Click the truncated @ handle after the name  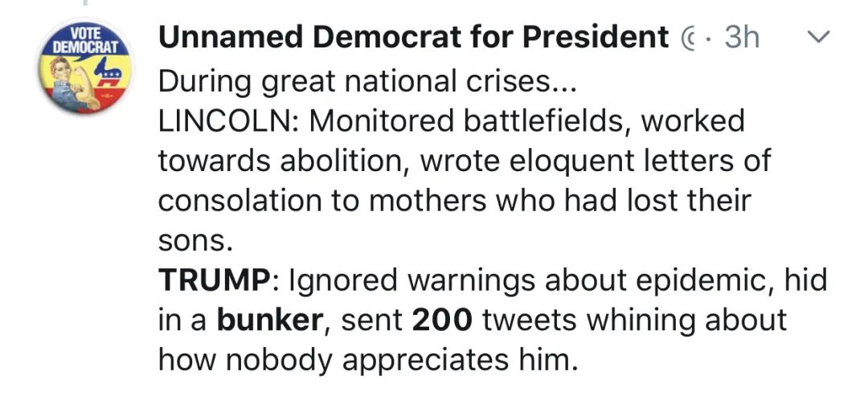[x=686, y=39]
